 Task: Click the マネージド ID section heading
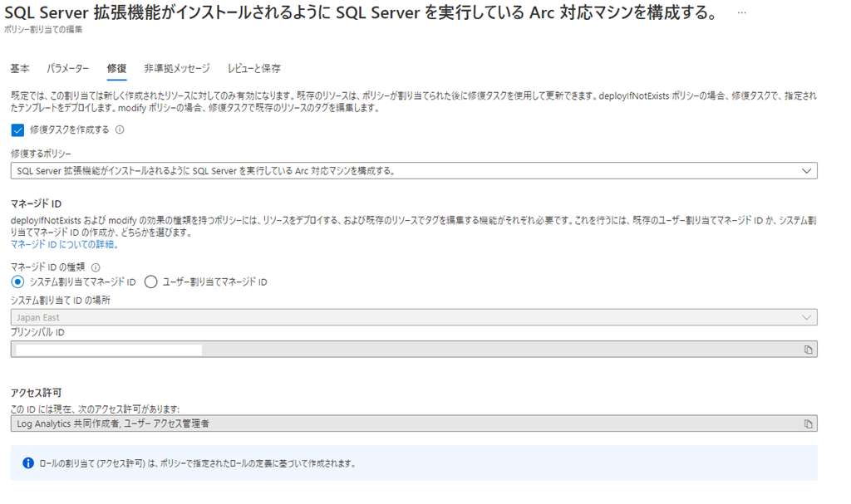pos(37,204)
